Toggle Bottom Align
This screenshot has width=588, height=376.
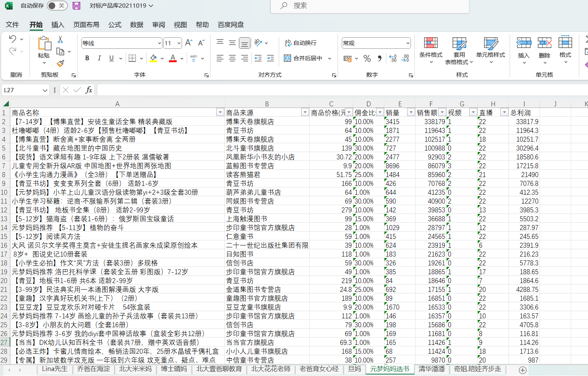point(244,43)
